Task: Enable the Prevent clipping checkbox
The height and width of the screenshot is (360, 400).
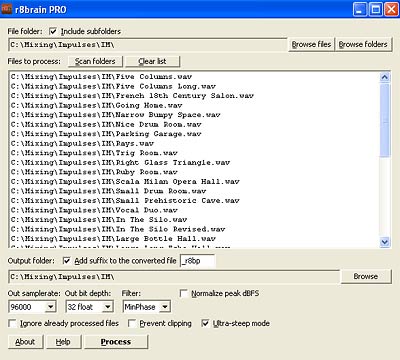Action: coord(132,323)
